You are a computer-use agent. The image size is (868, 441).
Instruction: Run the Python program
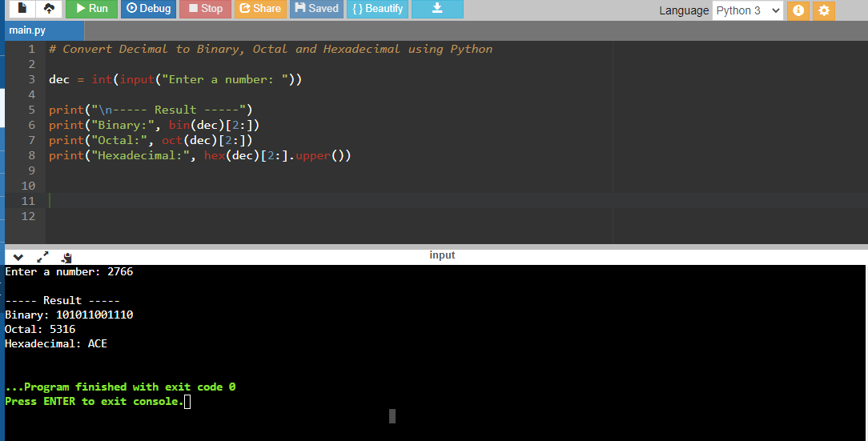tap(92, 9)
